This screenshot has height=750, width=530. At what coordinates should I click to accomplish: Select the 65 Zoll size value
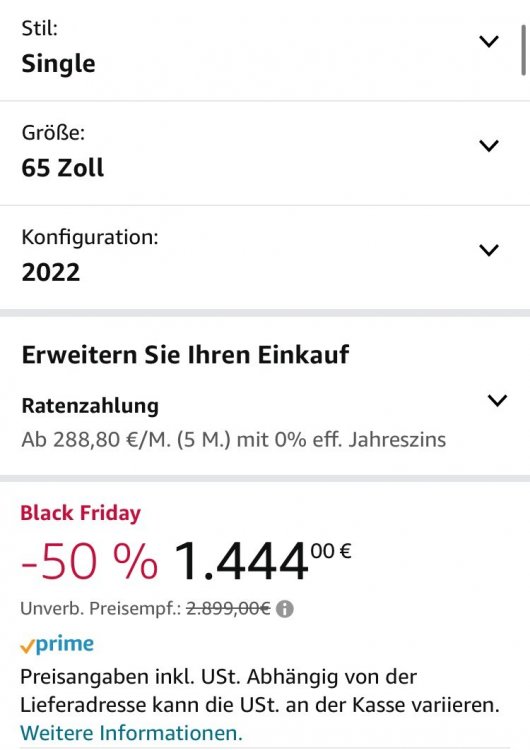pyautogui.click(x=63, y=168)
